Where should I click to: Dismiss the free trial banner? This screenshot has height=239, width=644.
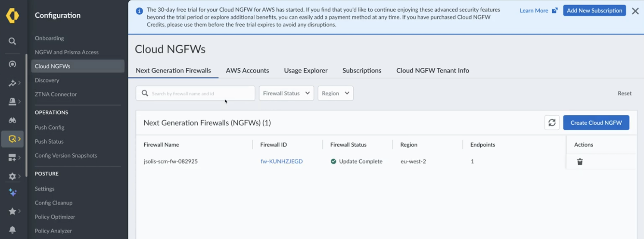click(x=635, y=11)
